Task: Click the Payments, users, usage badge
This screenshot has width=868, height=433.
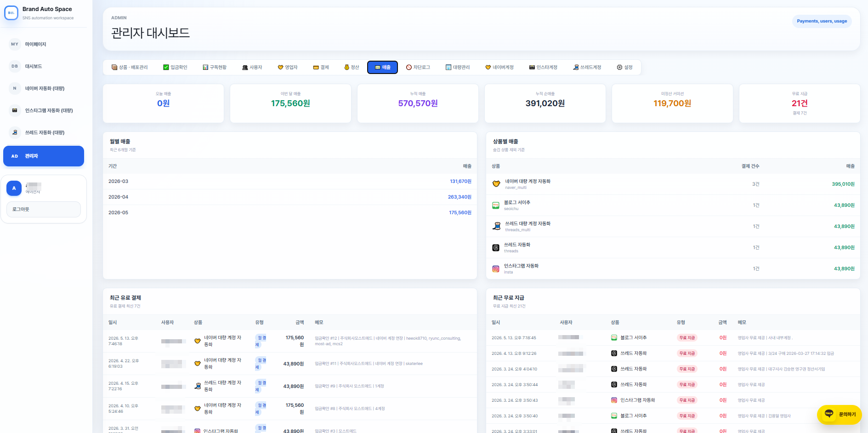Action: coord(822,21)
